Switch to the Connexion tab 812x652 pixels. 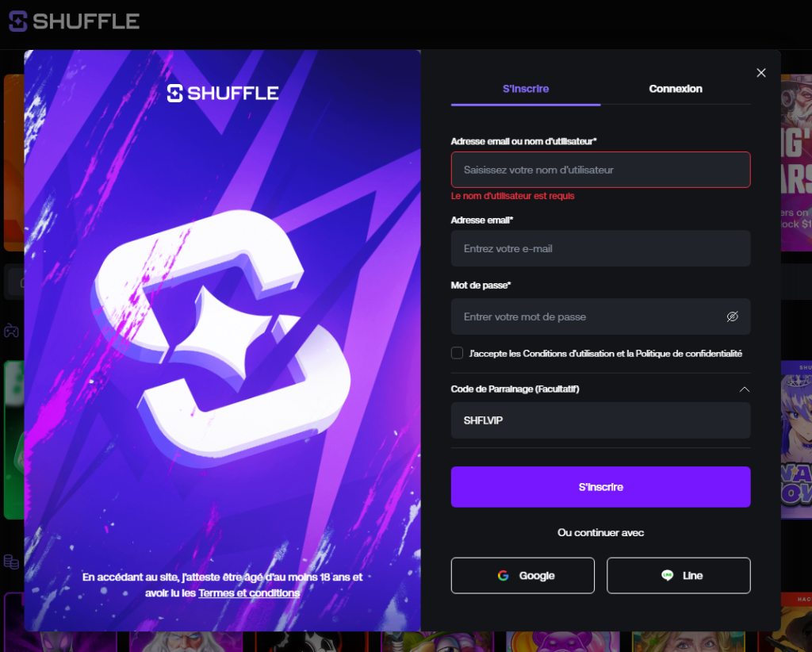(676, 89)
